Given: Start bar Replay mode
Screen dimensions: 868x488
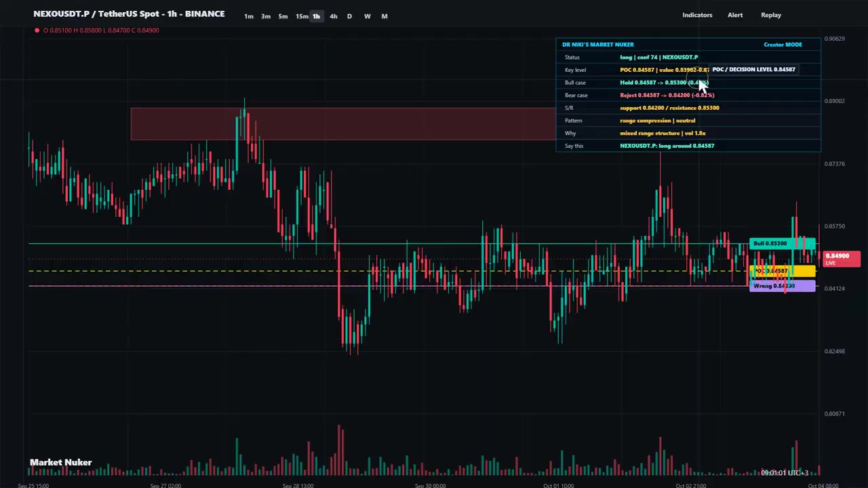Looking at the screenshot, I should tap(771, 15).
